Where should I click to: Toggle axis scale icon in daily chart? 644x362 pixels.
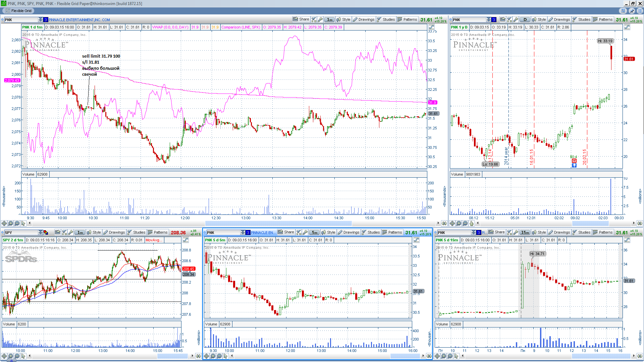[627, 27]
